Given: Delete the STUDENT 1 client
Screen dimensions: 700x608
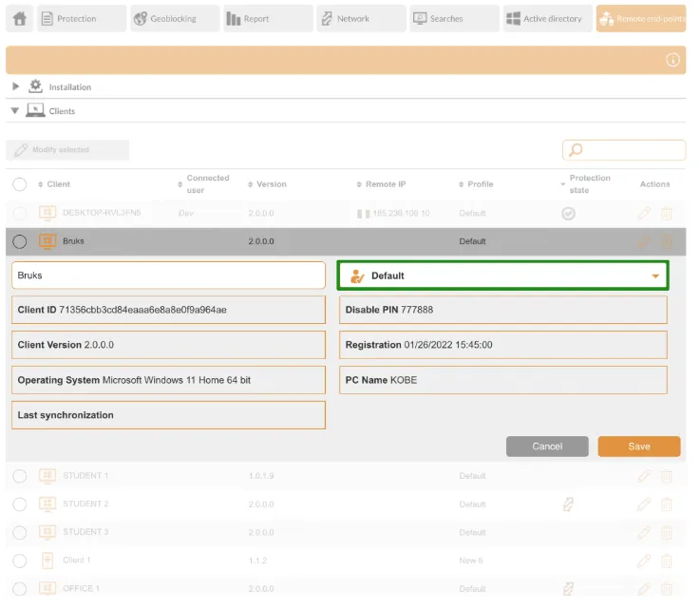Looking at the screenshot, I should point(667,476).
